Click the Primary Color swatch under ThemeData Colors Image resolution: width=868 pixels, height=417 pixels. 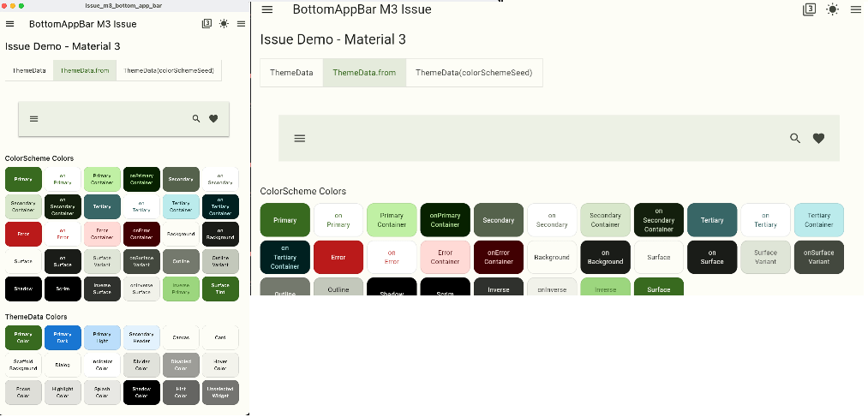pos(23,337)
